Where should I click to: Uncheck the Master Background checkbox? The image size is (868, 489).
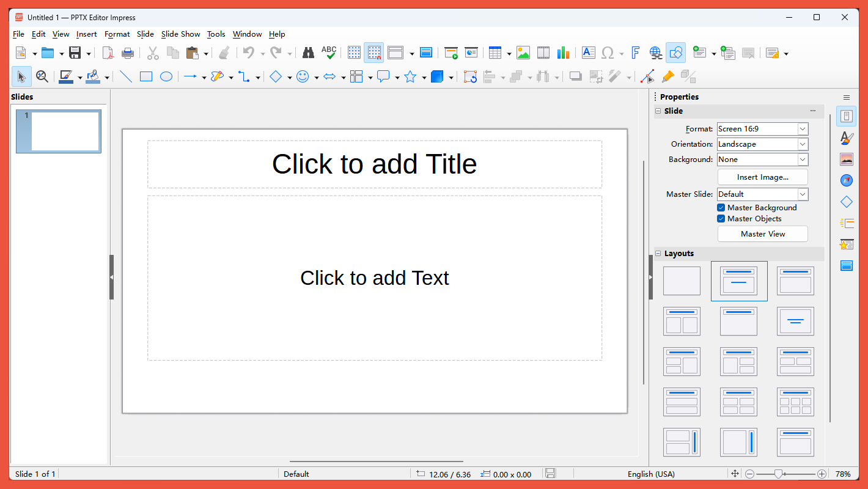(x=721, y=208)
